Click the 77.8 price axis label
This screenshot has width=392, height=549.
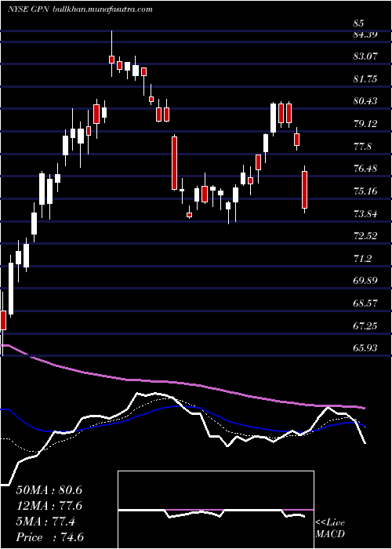(x=362, y=146)
